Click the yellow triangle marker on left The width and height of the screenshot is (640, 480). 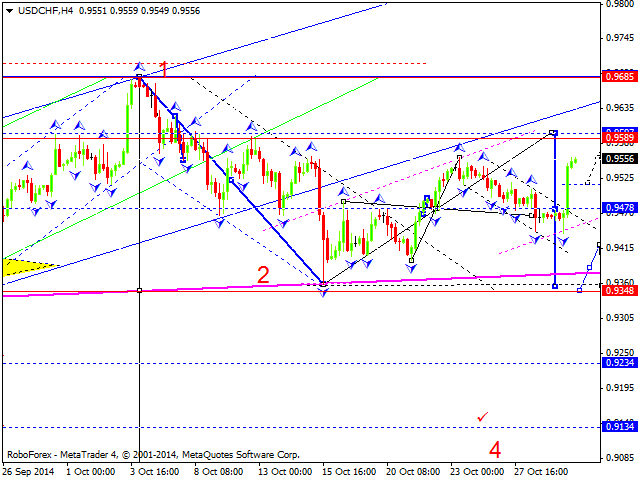coord(20,267)
